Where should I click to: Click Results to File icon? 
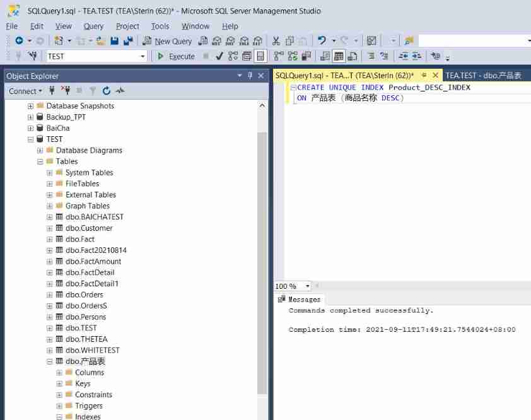tap(353, 56)
